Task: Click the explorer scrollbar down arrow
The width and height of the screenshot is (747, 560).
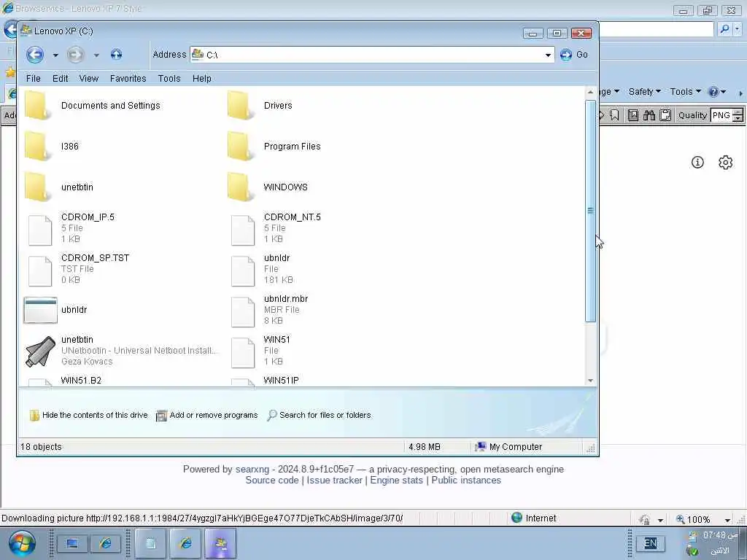Action: click(x=591, y=381)
